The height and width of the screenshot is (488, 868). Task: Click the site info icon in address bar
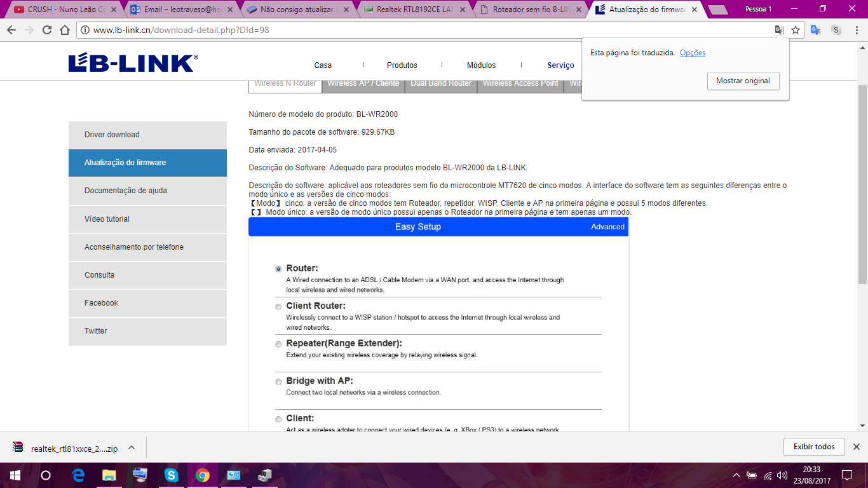point(85,30)
